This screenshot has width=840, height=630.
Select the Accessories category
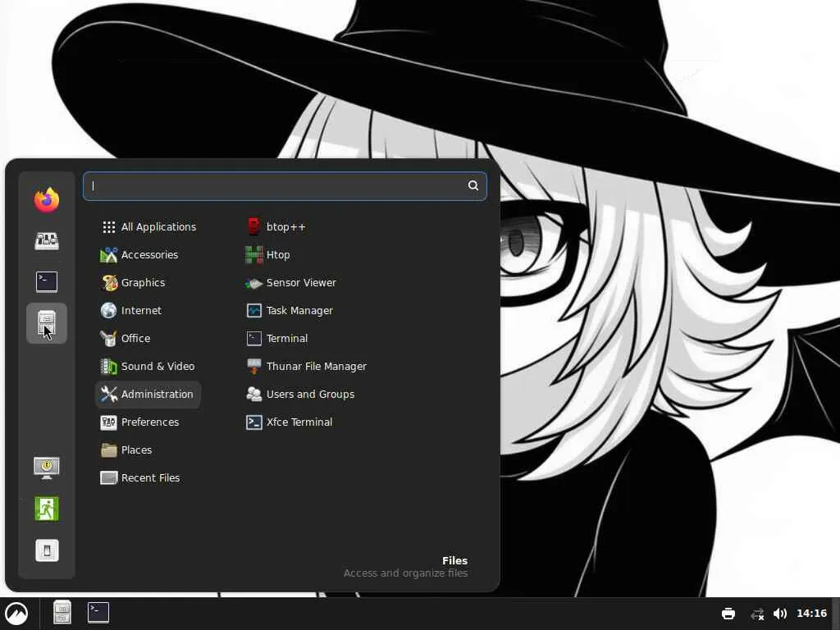coord(148,254)
